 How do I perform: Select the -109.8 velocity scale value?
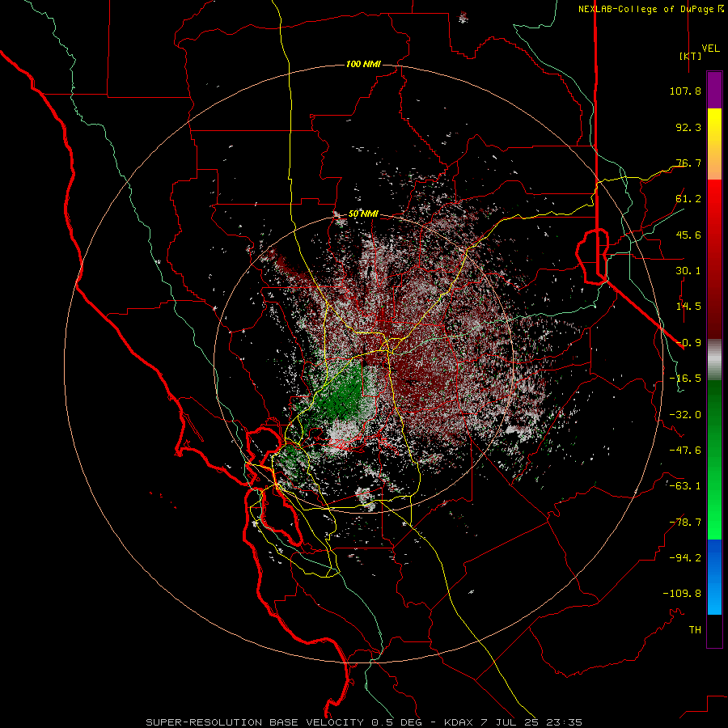[682, 594]
